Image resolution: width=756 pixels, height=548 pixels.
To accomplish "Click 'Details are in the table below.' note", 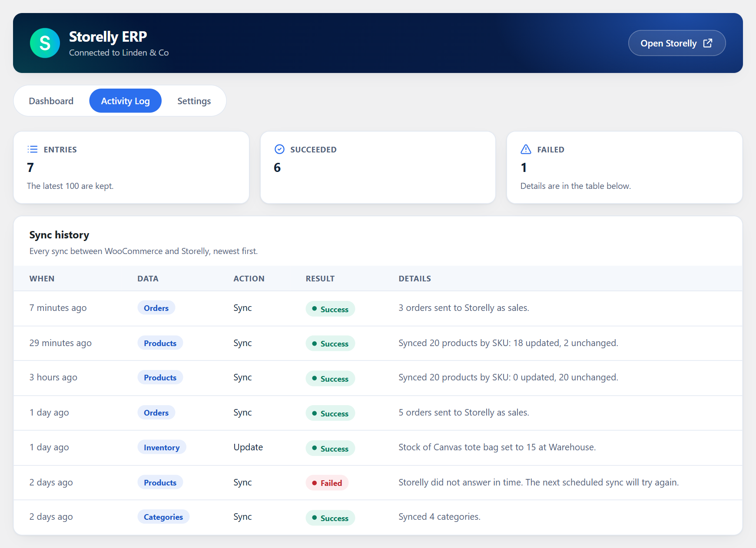I will pyautogui.click(x=576, y=186).
